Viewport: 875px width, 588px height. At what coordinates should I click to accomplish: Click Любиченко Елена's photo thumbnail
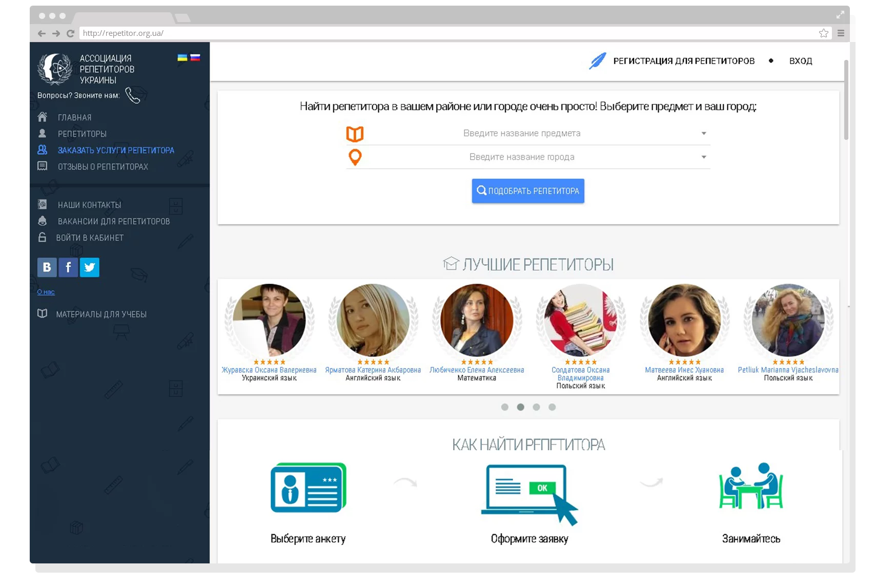point(477,320)
